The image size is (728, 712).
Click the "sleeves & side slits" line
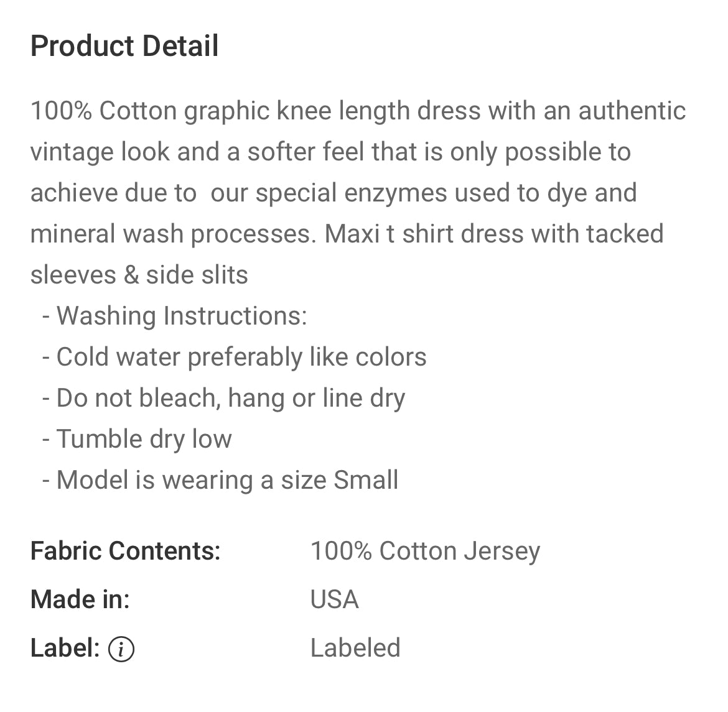pos(139,275)
